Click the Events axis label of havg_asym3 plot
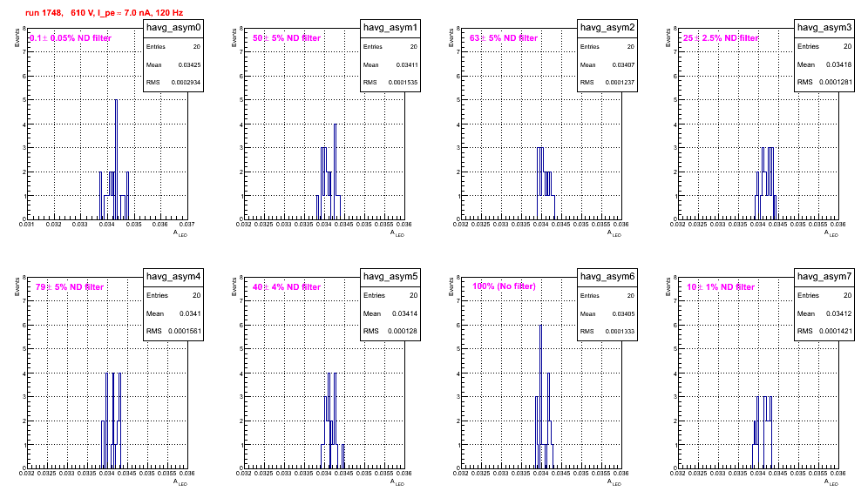The height and width of the screenshot is (498, 868). coord(668,38)
